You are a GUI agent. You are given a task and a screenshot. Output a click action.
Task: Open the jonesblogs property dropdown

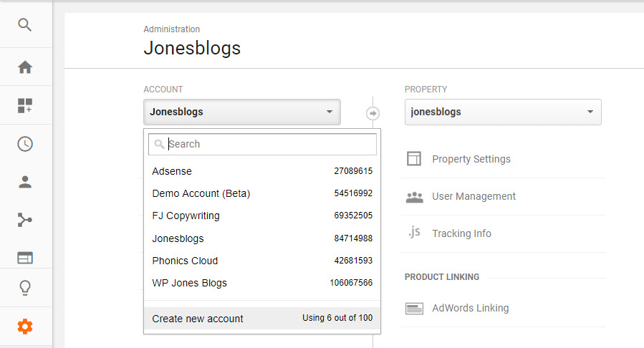pyautogui.click(x=503, y=112)
